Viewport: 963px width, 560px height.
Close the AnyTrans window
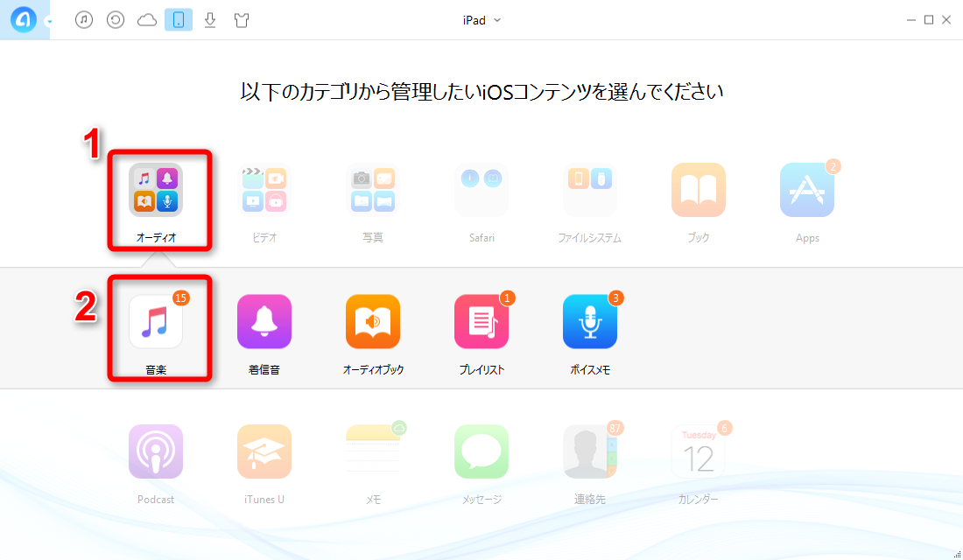pos(946,19)
